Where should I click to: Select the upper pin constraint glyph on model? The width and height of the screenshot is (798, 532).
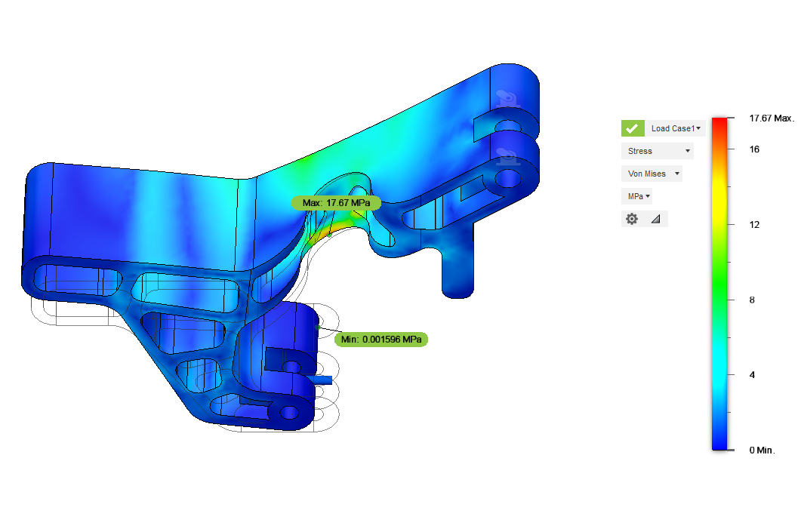tap(507, 98)
